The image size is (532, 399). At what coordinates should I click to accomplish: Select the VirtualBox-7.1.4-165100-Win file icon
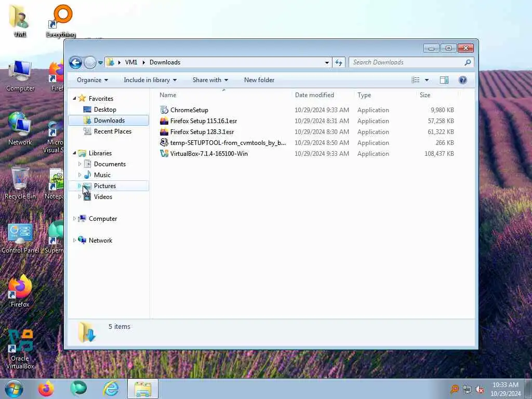pyautogui.click(x=164, y=153)
